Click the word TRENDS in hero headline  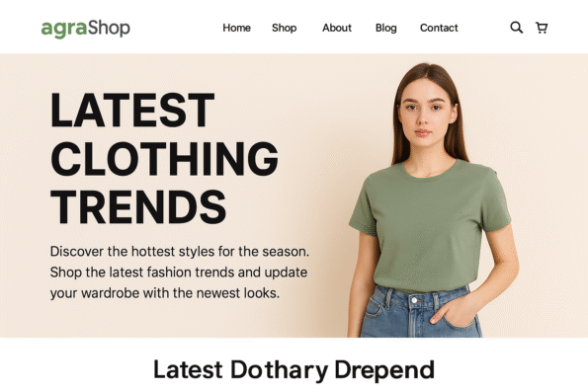[138, 206]
